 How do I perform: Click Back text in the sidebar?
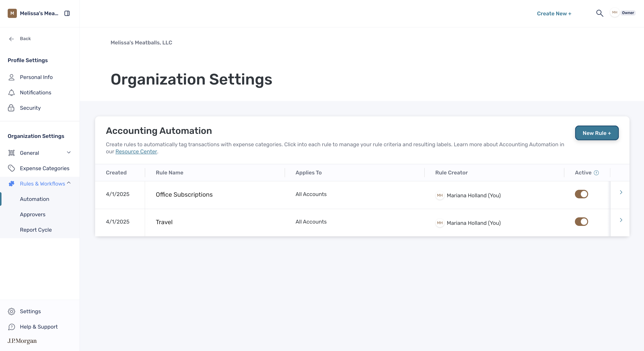(x=25, y=39)
